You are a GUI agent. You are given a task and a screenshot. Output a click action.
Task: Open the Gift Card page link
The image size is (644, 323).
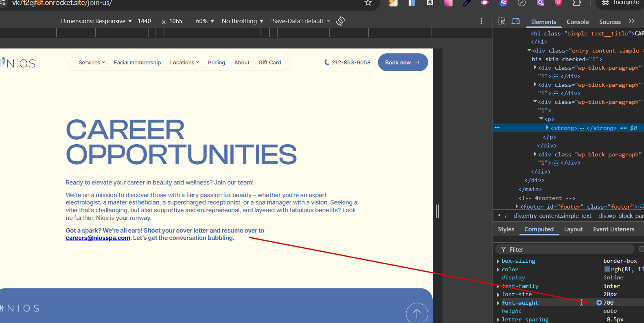[270, 62]
